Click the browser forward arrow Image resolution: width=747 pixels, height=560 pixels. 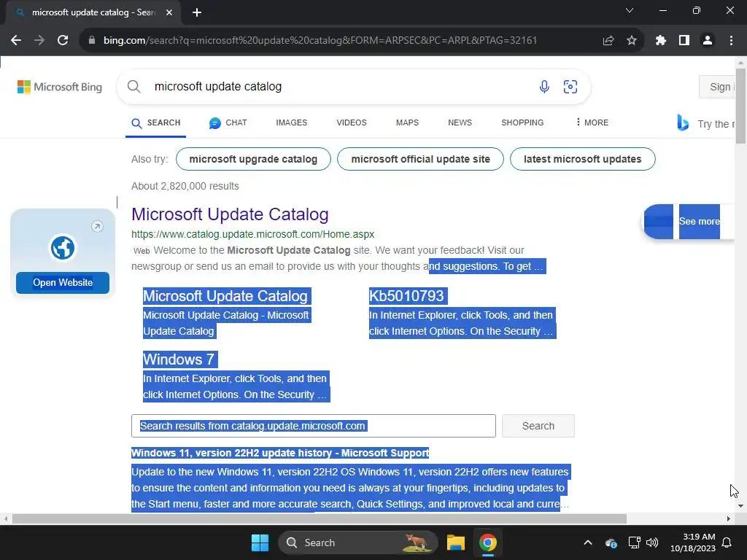coord(39,41)
